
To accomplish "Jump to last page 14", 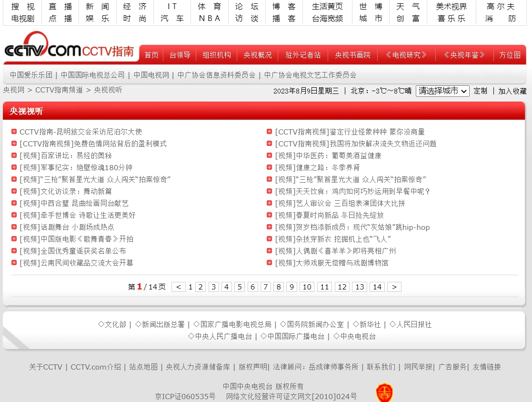I will pyautogui.click(x=377, y=287).
